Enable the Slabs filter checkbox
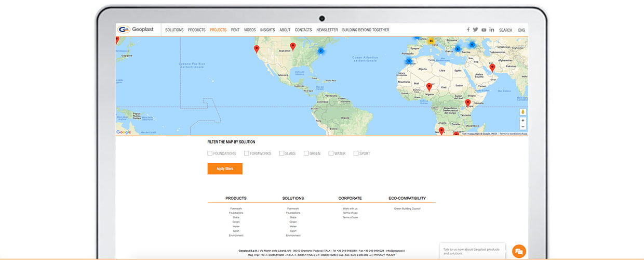Screen dimensions: 644x260 (x=281, y=153)
